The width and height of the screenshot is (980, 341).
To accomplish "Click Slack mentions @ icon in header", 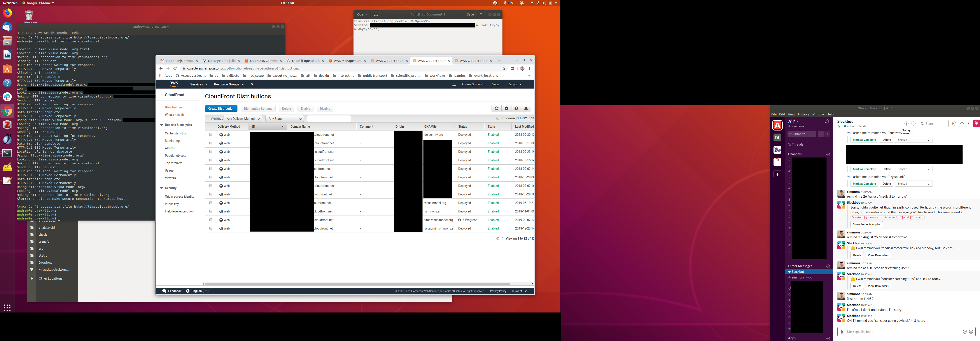I will coord(954,124).
